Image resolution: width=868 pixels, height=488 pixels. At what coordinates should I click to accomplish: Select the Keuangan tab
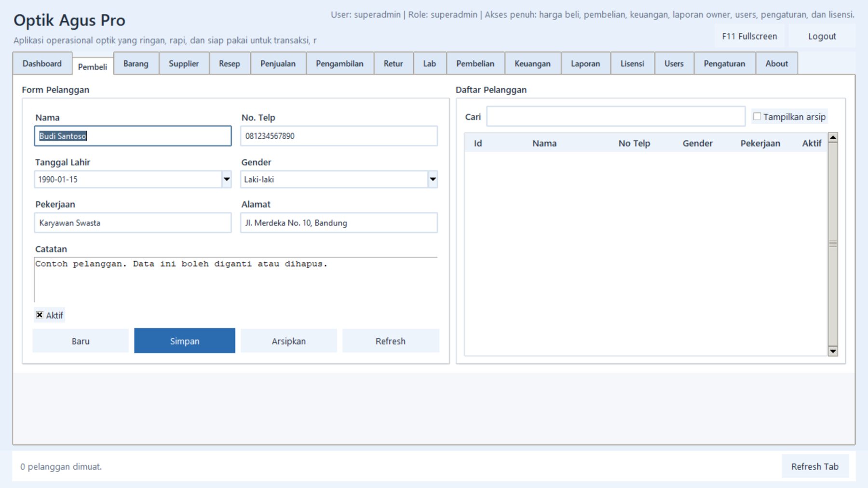532,64
